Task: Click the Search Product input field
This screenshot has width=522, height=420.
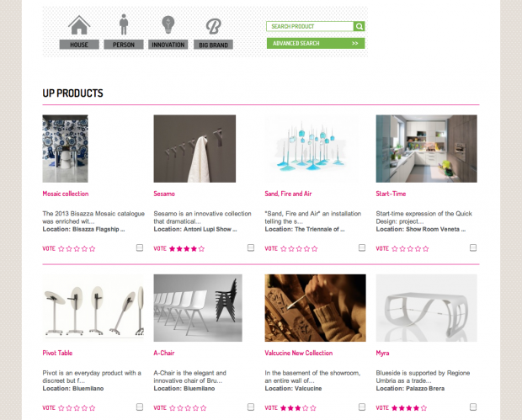Action: (309, 26)
